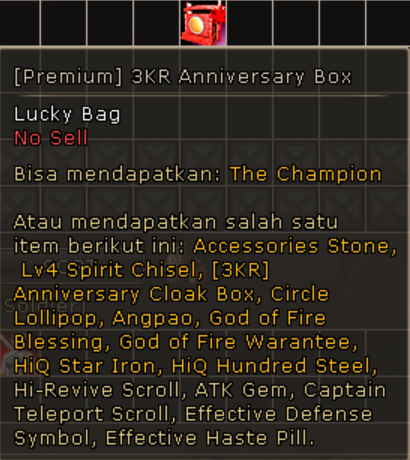The height and width of the screenshot is (460, 410).
Task: Click The Champion reward name
Action: 305,174
